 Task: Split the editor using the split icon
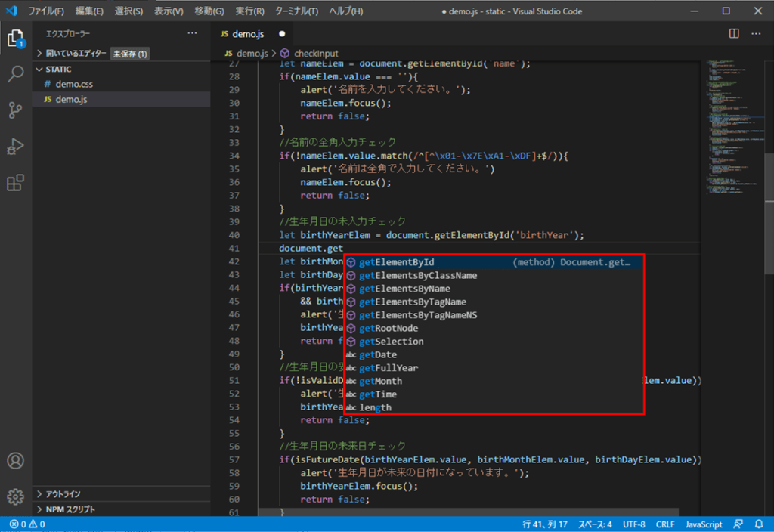[x=732, y=33]
